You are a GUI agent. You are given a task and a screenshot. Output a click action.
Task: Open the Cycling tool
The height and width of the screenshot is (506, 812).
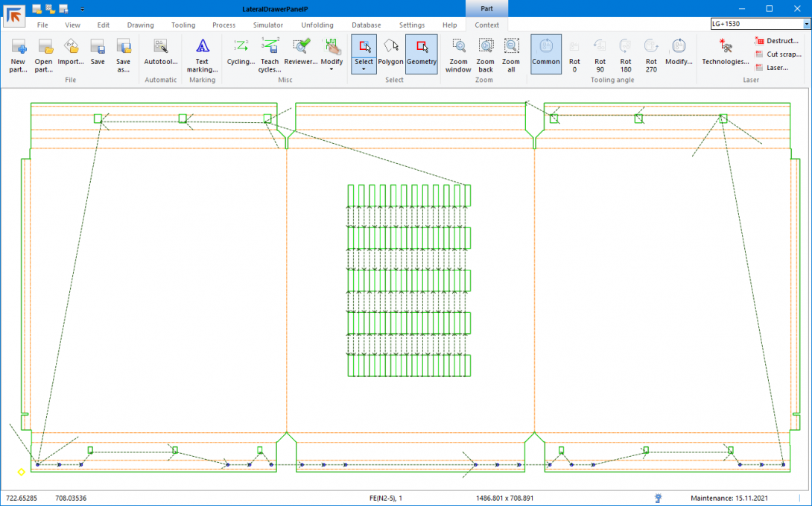pyautogui.click(x=241, y=54)
